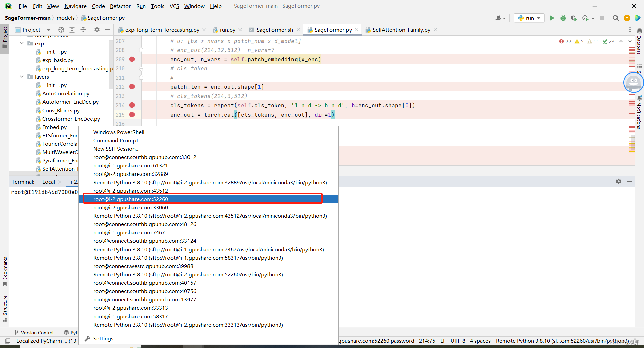Open exp_basic.py in the project tree

[x=58, y=60]
